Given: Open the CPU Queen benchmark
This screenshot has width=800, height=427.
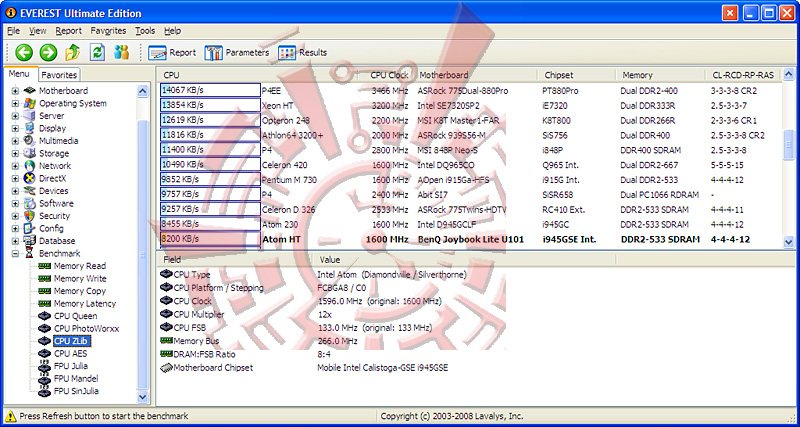Looking at the screenshot, I should coord(75,316).
